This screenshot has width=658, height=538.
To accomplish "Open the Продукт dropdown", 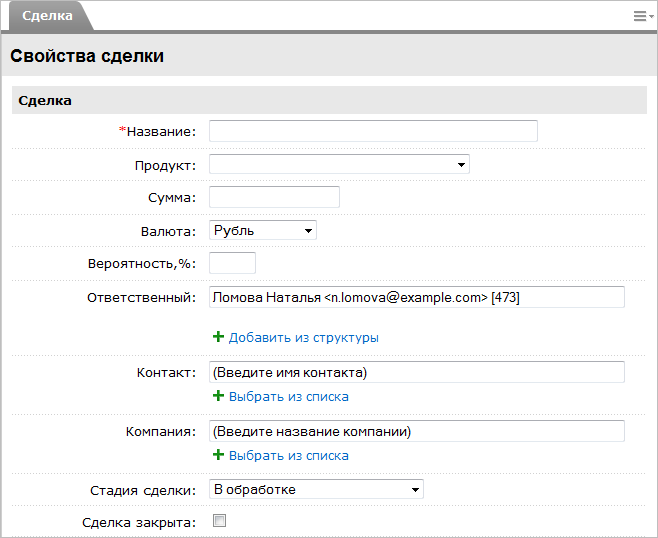I will click(x=339, y=164).
